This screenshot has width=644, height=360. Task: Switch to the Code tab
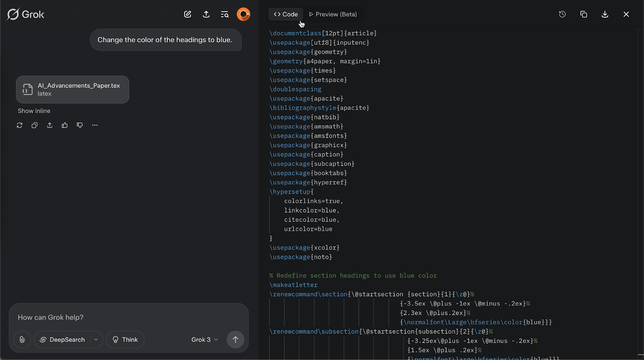(286, 14)
